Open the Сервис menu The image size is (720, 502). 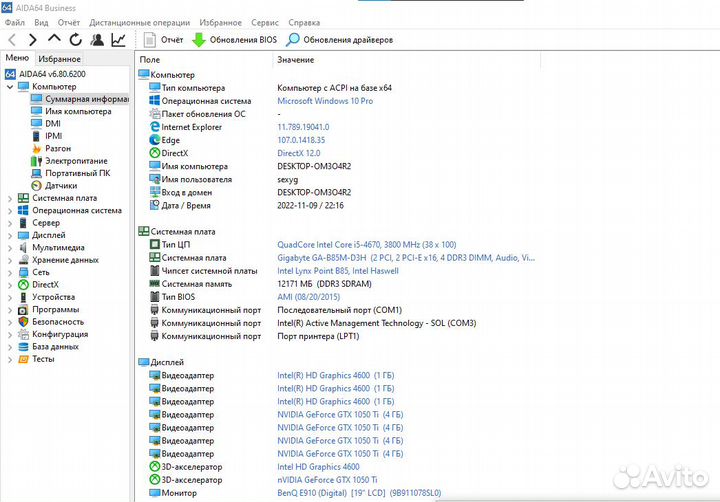[265, 21]
